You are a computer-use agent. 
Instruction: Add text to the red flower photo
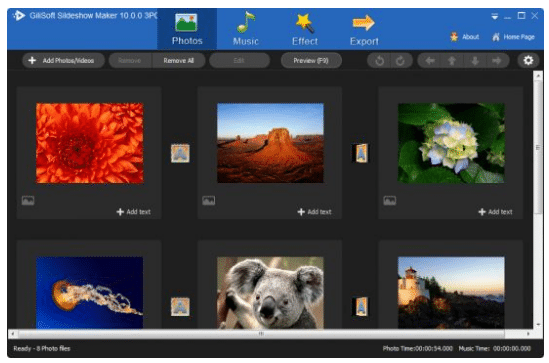pyautogui.click(x=133, y=212)
